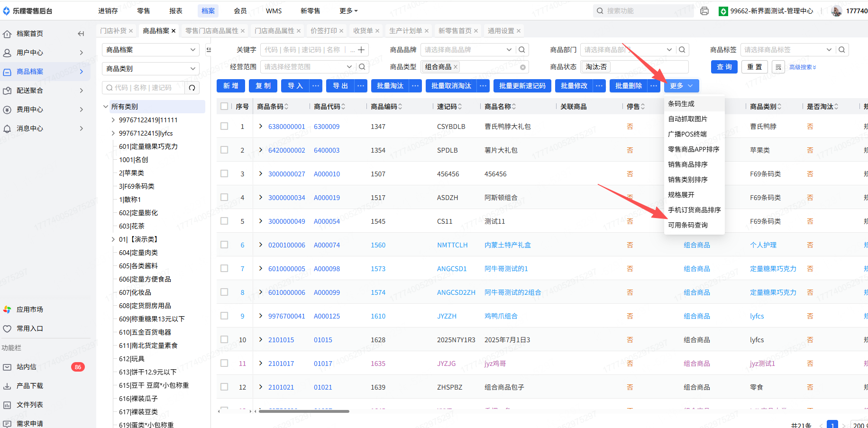Click the search icon beside 商品部门
The image size is (868, 428).
[682, 50]
